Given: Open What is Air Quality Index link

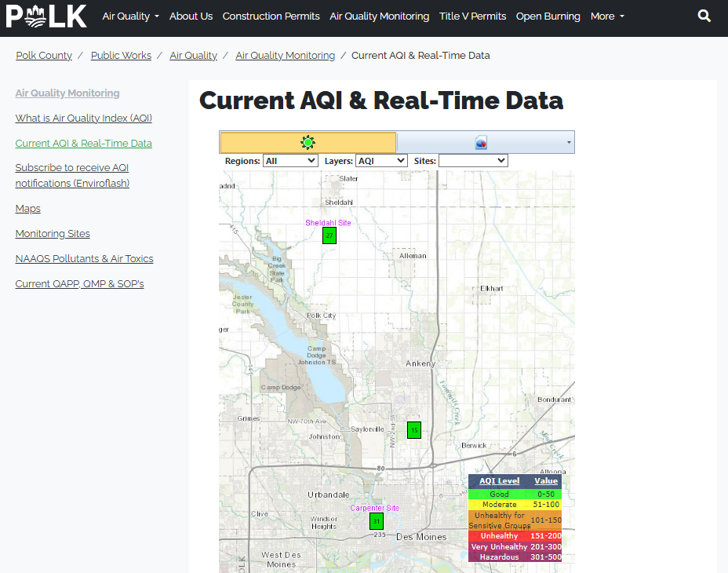Looking at the screenshot, I should [x=84, y=119].
